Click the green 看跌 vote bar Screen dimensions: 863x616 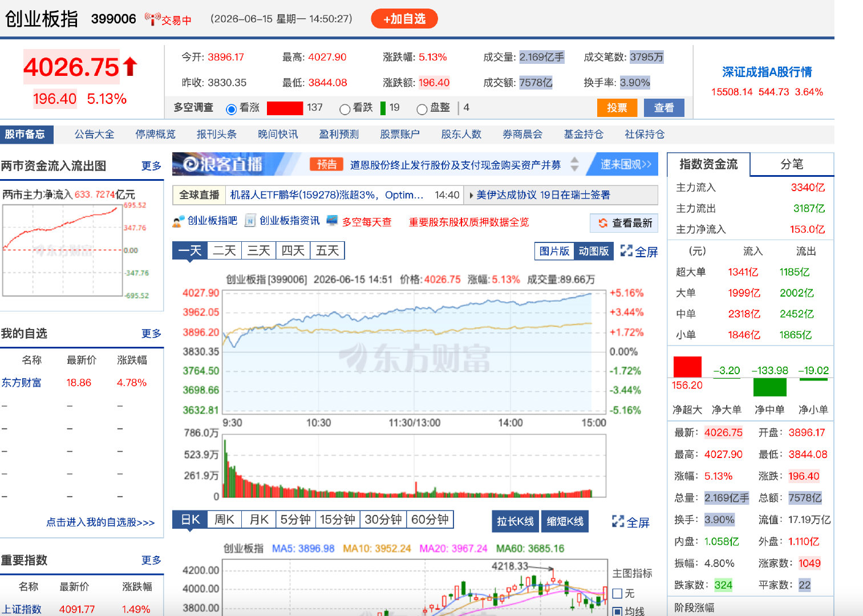(x=383, y=108)
